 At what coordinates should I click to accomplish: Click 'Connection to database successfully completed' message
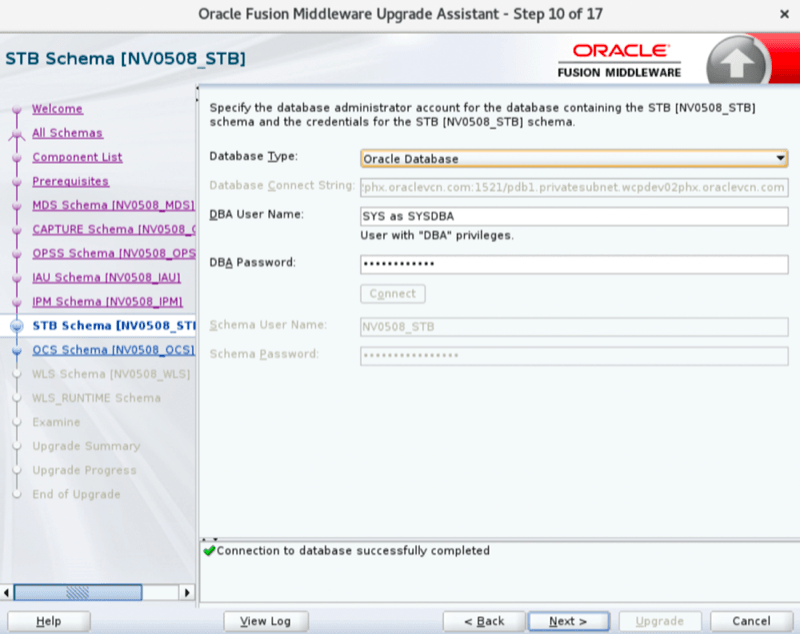pos(353,551)
